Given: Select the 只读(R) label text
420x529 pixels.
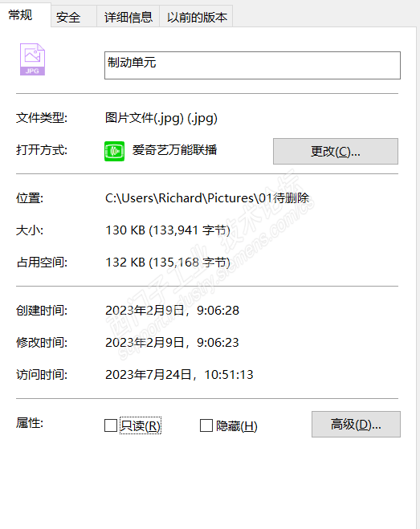Looking at the screenshot, I should coord(141,425).
